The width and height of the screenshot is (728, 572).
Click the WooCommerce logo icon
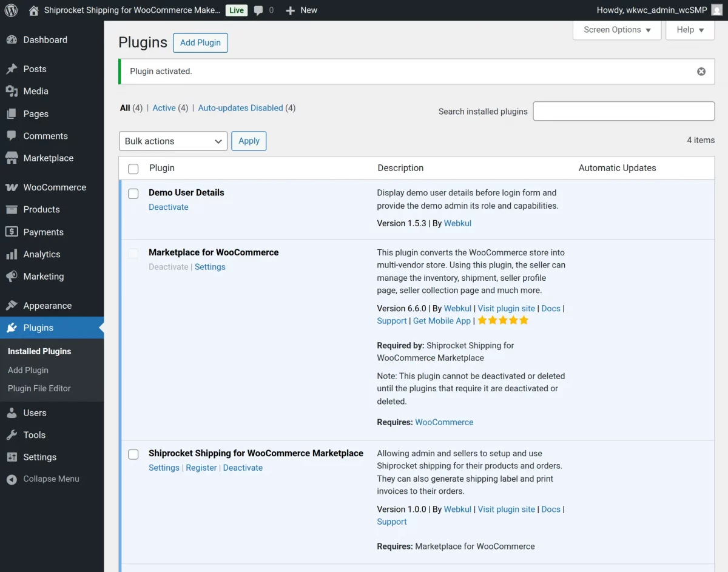pos(12,187)
